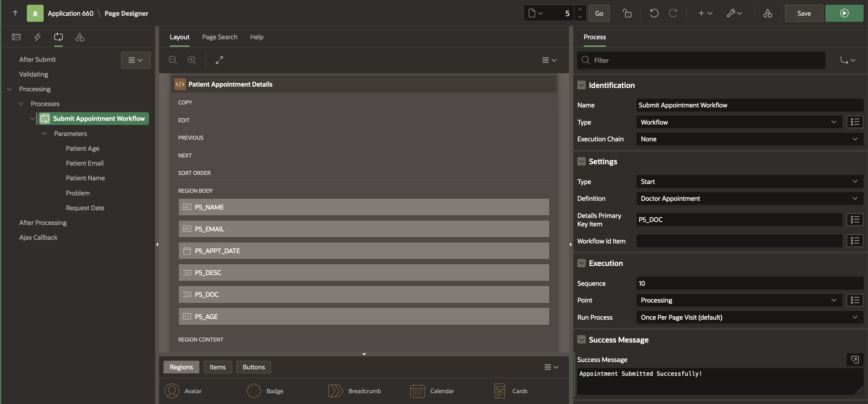The image size is (868, 404).
Task: Collapse the Identification section
Action: [581, 85]
